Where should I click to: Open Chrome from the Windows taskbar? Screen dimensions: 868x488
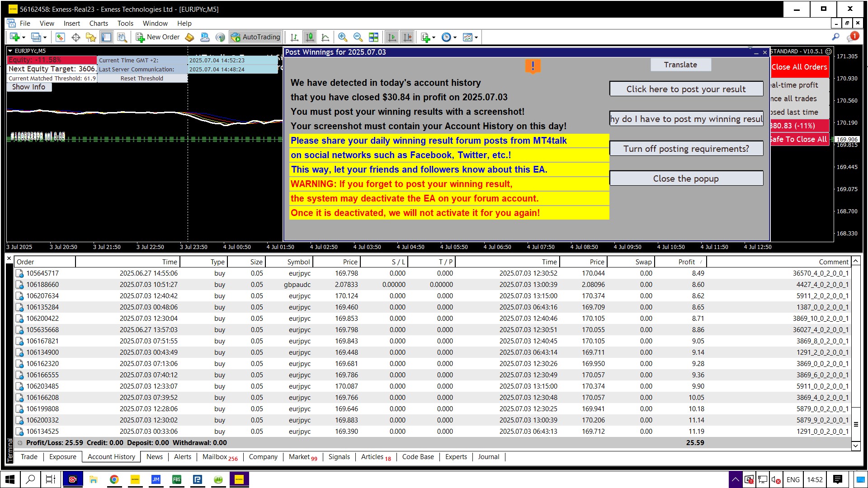tap(114, 479)
